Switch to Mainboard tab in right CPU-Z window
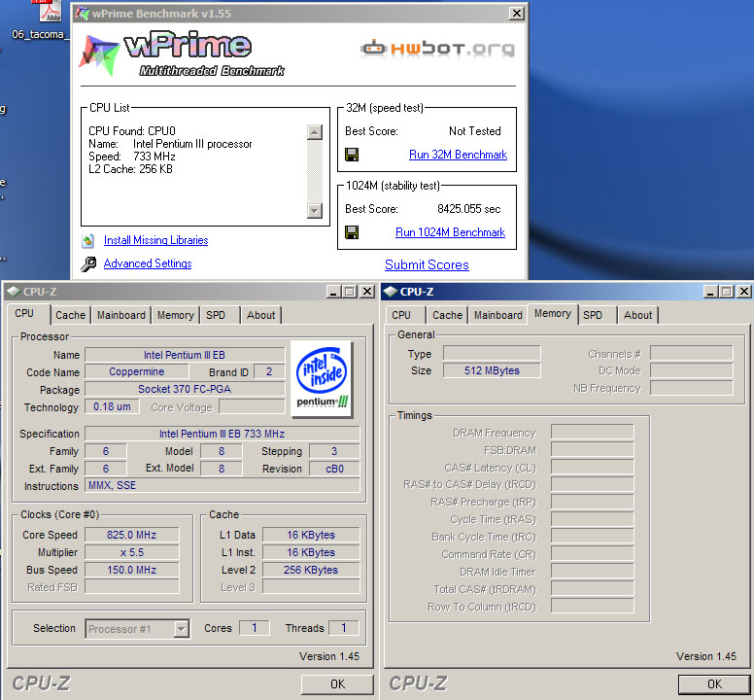The width and height of the screenshot is (754, 700). click(498, 315)
